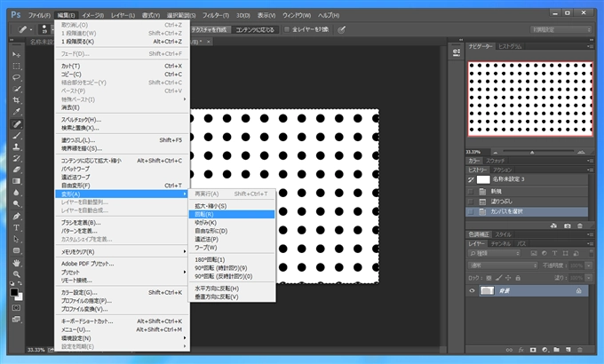Open the フィルター(T) menu
The width and height of the screenshot is (604, 364).
click(216, 15)
